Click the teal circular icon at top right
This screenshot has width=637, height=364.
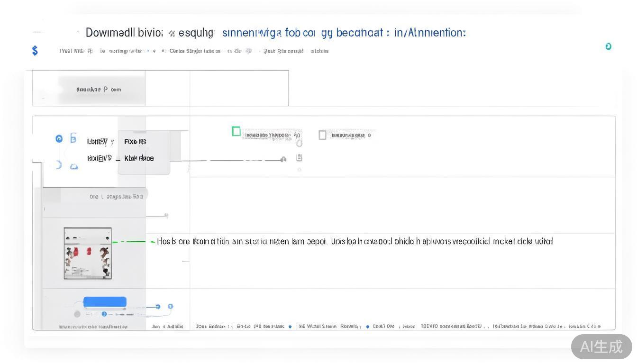[x=608, y=46]
